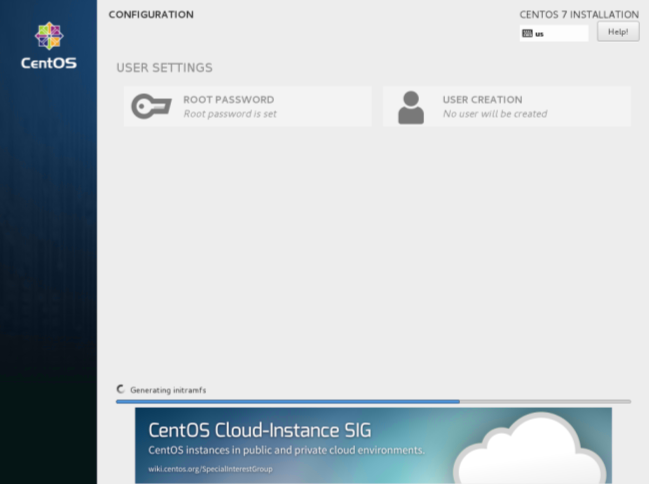Click the CENTOS 7 INSTALLATION title
The height and width of the screenshot is (484, 649).
pyautogui.click(x=579, y=14)
